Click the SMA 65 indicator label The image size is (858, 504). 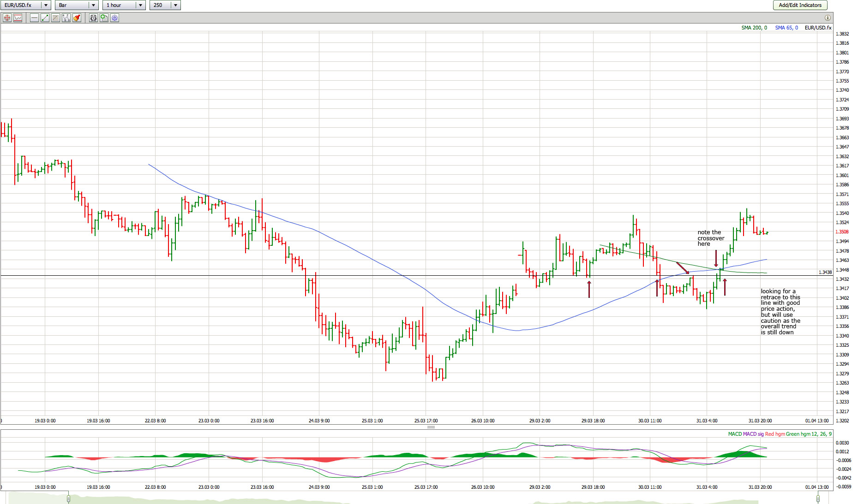786,28
